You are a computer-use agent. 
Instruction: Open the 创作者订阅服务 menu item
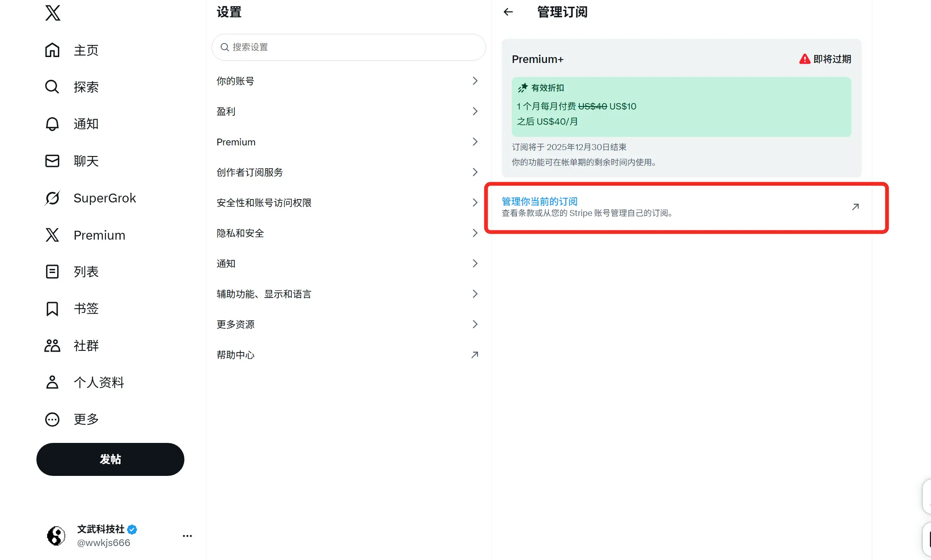[x=348, y=172]
